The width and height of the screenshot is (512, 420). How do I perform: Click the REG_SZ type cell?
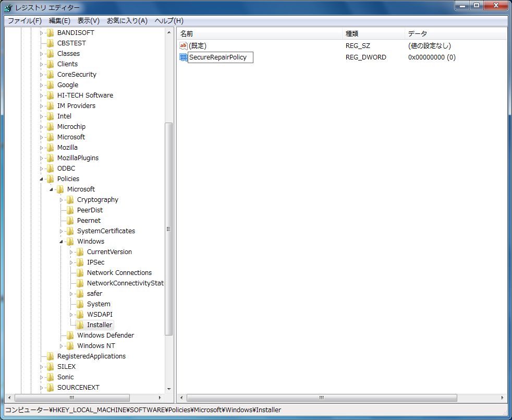click(x=358, y=46)
